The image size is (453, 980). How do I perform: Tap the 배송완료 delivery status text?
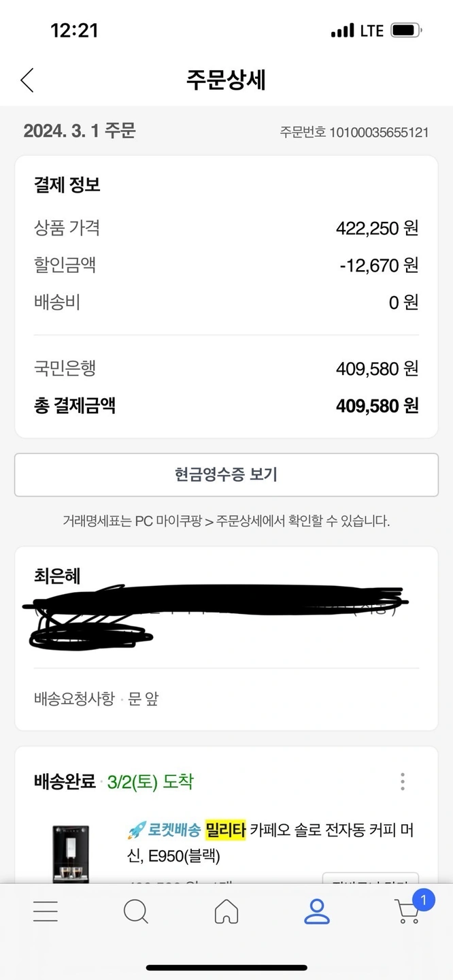pyautogui.click(x=65, y=782)
